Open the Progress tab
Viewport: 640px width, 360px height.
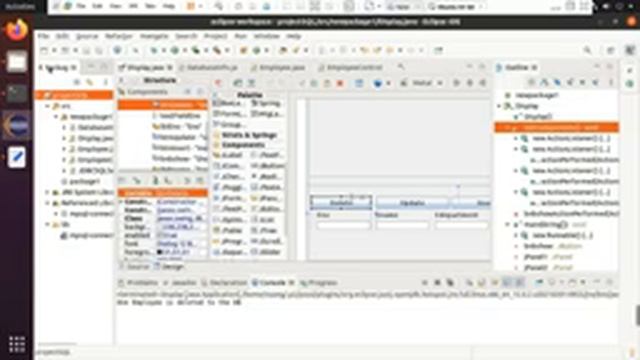(x=319, y=282)
